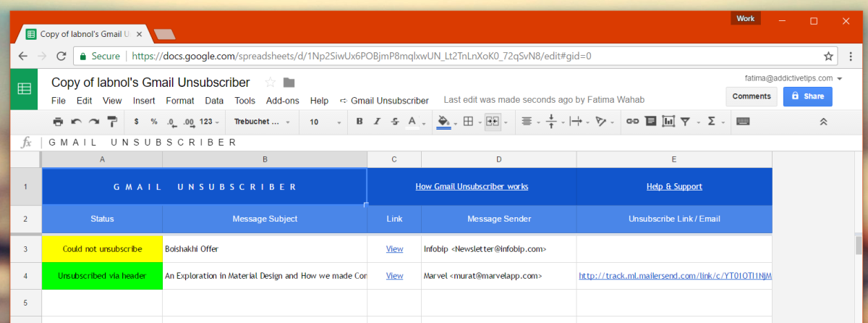868x323 pixels.
Task: Insert a link via toolbar icon
Action: click(x=632, y=122)
